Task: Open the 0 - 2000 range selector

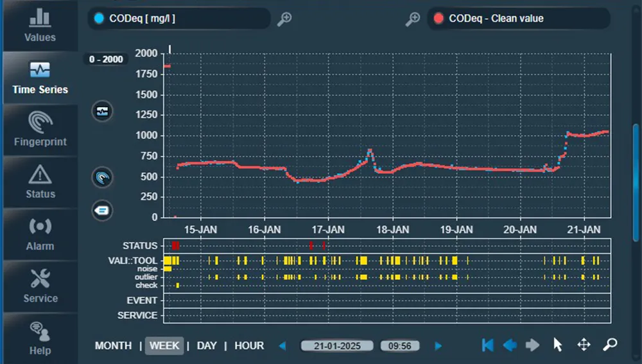Action: (x=106, y=59)
